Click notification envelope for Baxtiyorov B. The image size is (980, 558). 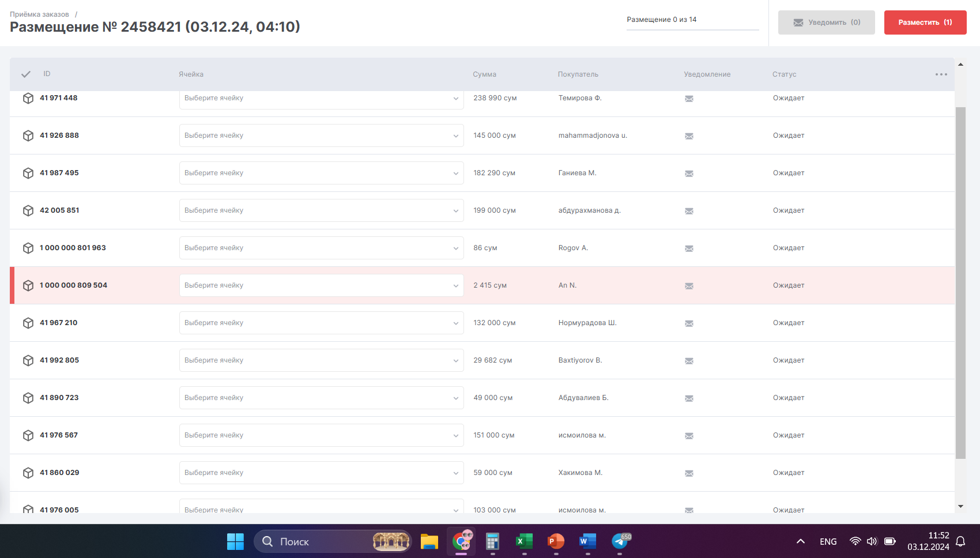point(689,361)
